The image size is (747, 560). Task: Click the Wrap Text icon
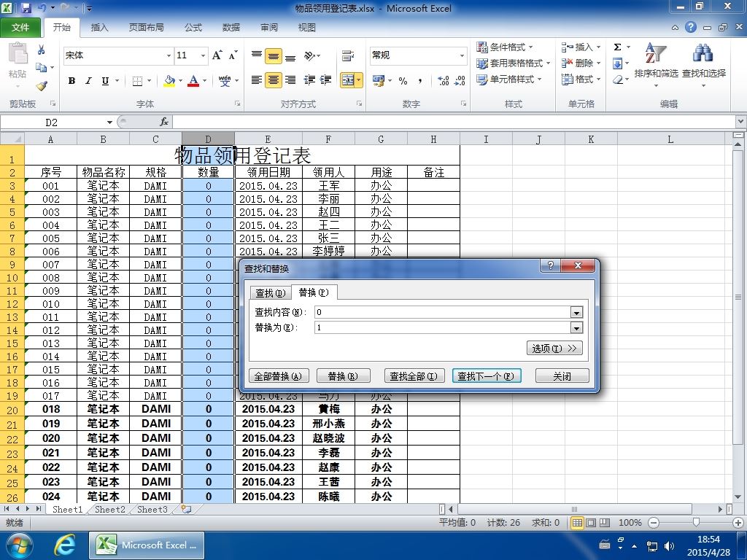[348, 56]
